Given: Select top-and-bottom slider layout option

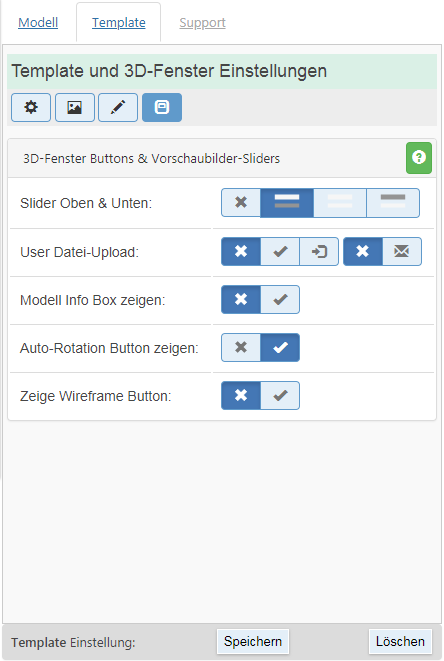Looking at the screenshot, I should (287, 203).
